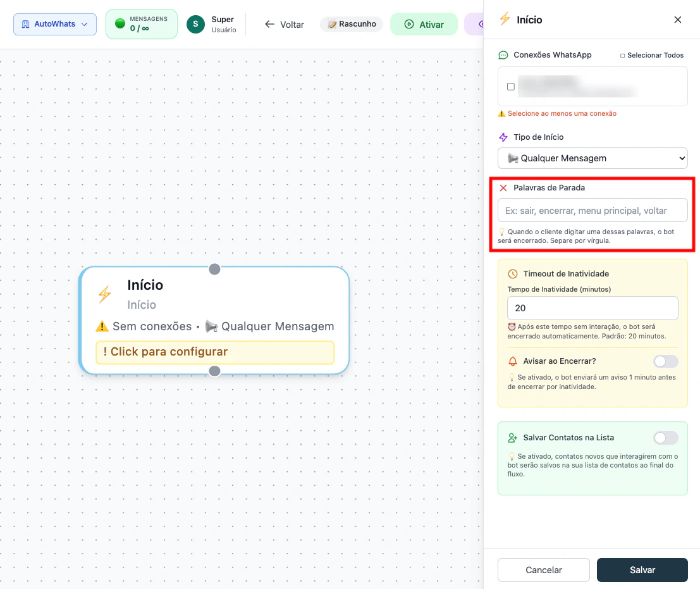This screenshot has width=700, height=589.
Task: Enable the Salvar Contatos na Lista switch
Action: point(666,438)
